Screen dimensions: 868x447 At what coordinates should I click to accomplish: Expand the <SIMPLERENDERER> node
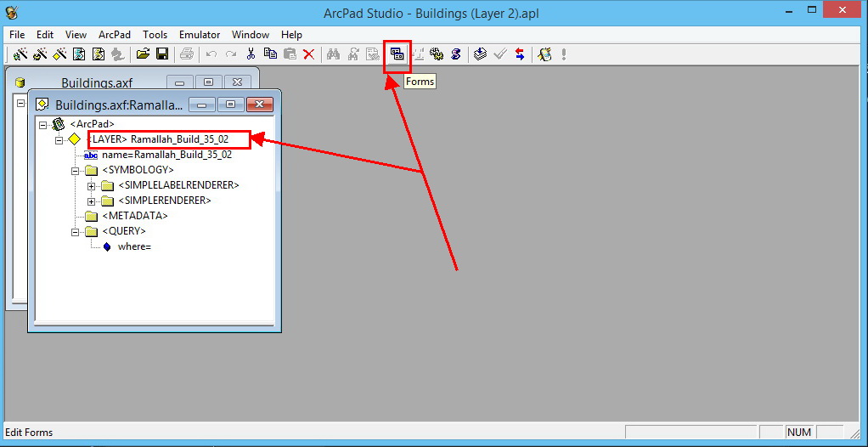click(92, 201)
